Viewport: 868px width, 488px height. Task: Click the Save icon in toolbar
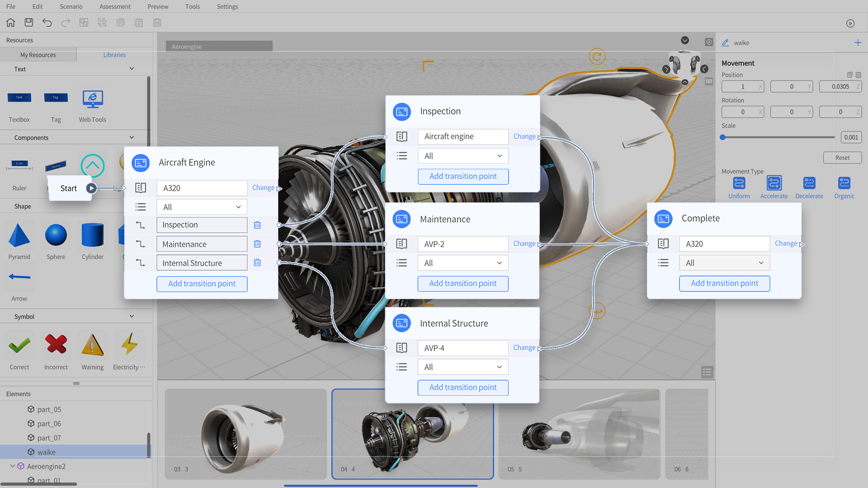[29, 23]
